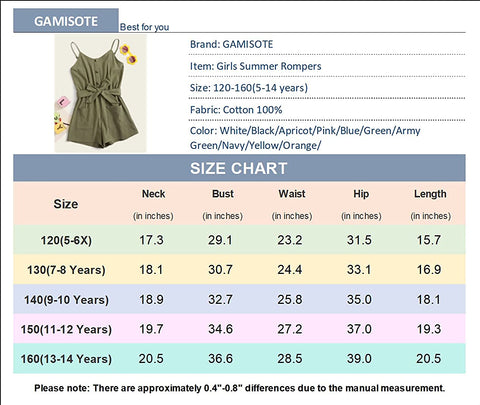
Task: Click waist value 24.4
Action: pyautogui.click(x=290, y=270)
